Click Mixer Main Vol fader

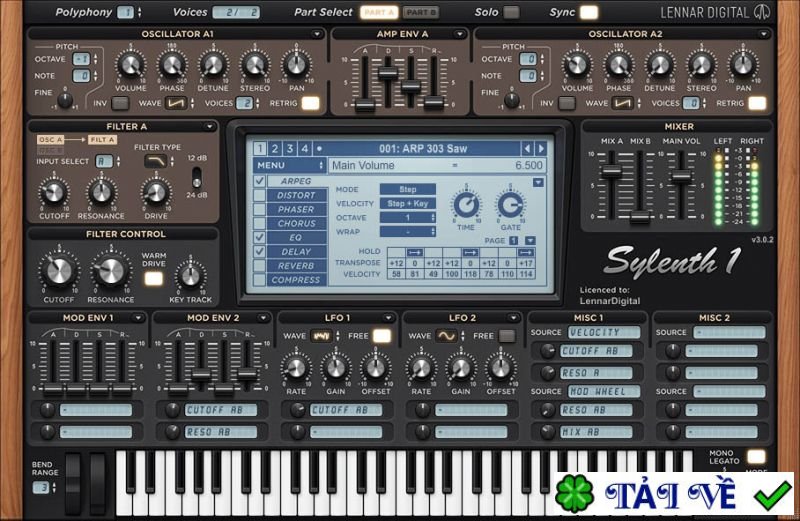point(681,177)
